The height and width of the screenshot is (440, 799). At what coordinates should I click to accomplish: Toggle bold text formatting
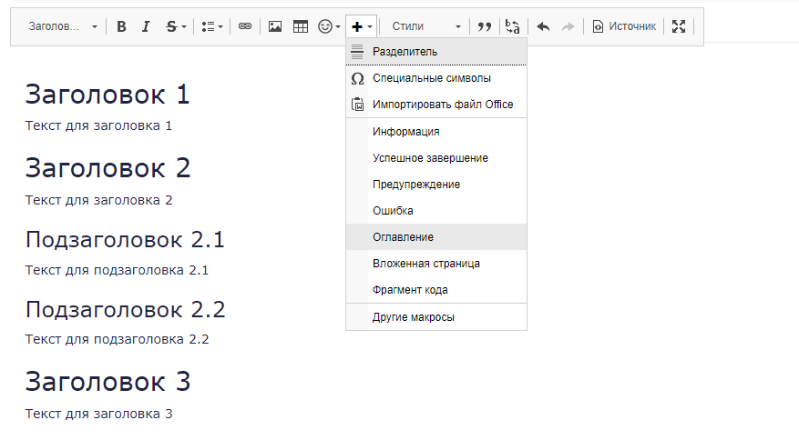tap(121, 27)
